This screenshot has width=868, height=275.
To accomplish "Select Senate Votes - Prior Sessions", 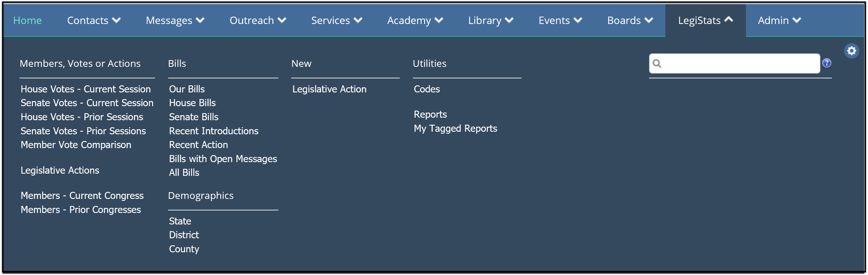I will pos(83,131).
